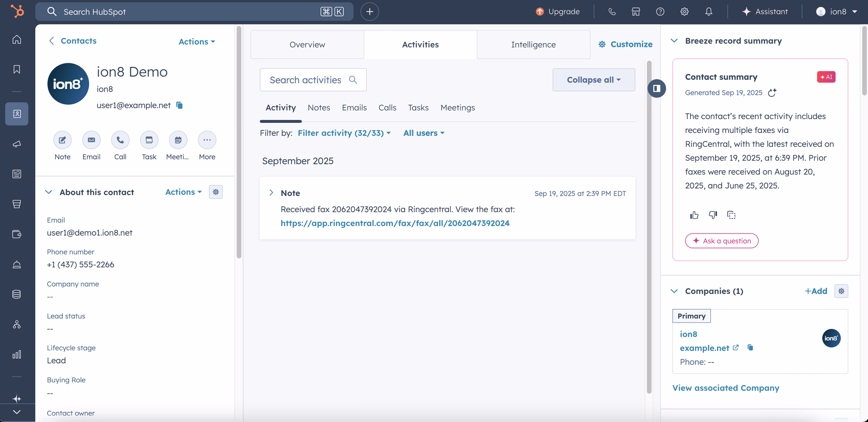
Task: Open HubSpot notifications bell
Action: 708,11
